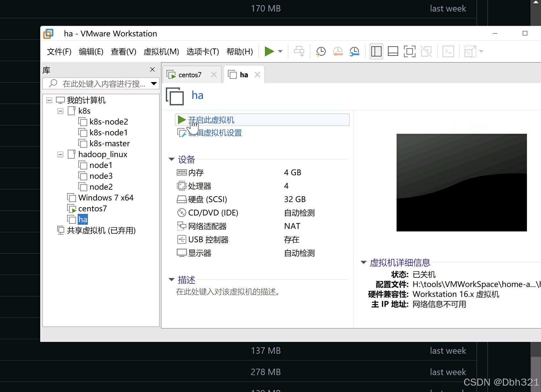The width and height of the screenshot is (541, 392).
Task: Take a snapshot of the virtual machine
Action: [321, 51]
